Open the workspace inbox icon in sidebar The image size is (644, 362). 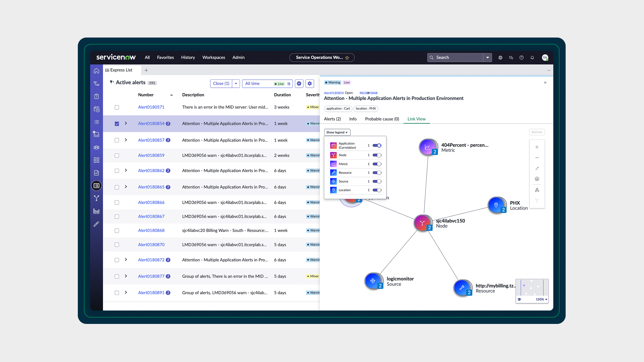pos(96,134)
